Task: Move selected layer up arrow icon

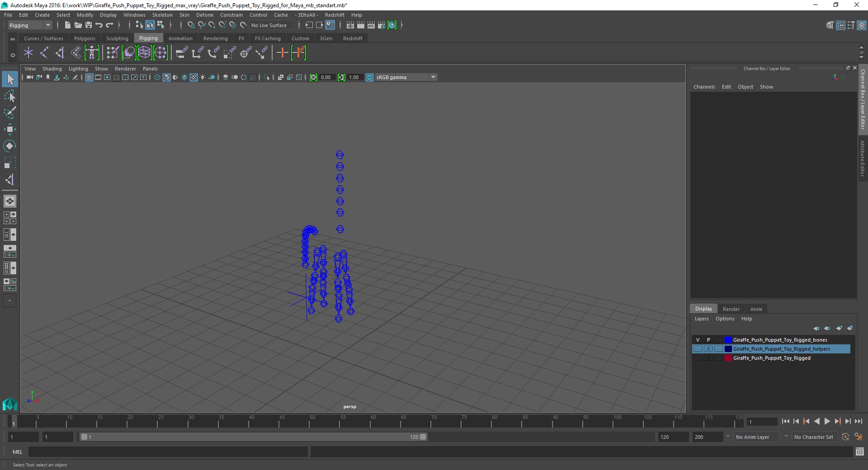Action: point(816,328)
